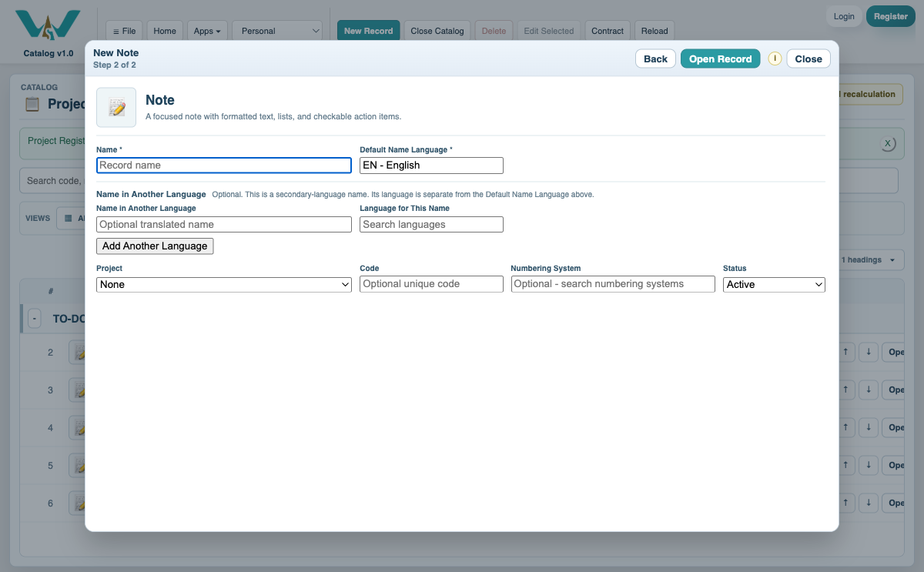Click the Login button
This screenshot has width=924, height=572.
click(844, 16)
